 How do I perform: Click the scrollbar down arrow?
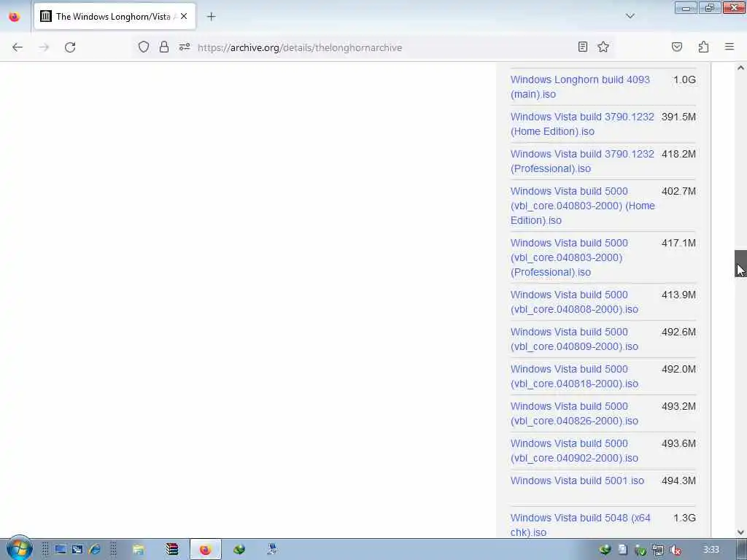[x=740, y=532]
